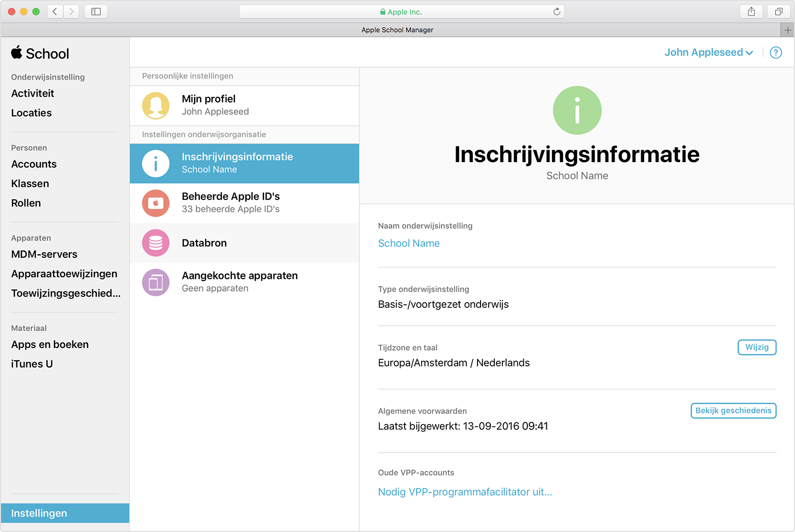This screenshot has width=795, height=532.
Task: Open a new tab with the plus button
Action: coord(787,30)
